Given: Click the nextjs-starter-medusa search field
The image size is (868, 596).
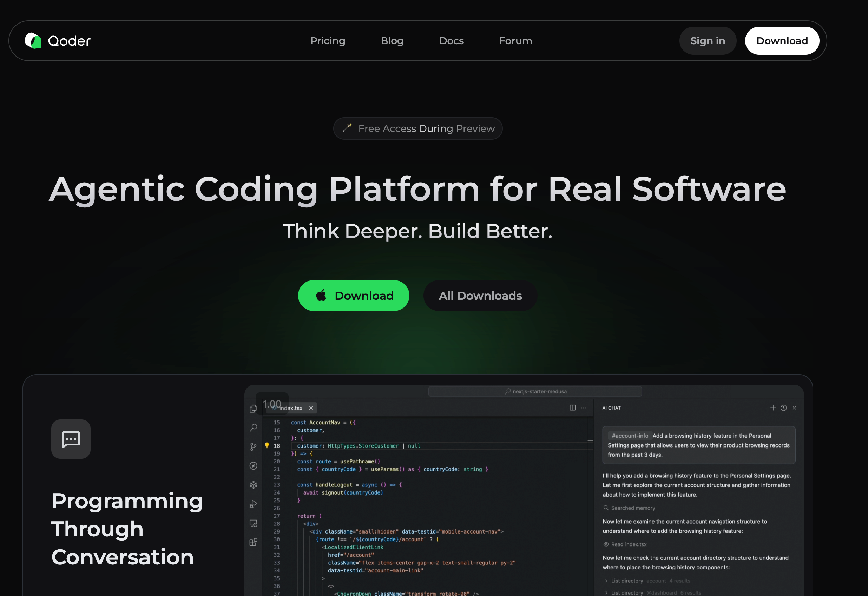Looking at the screenshot, I should [x=535, y=391].
